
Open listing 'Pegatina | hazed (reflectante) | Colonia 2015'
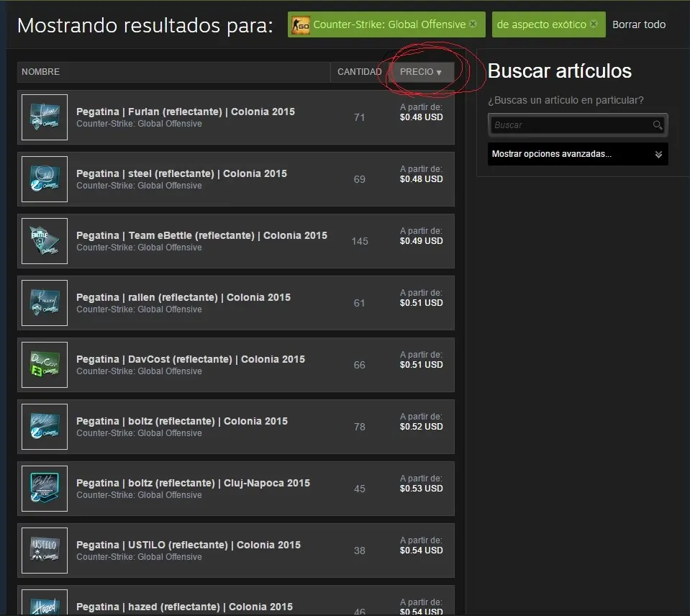pos(184,607)
